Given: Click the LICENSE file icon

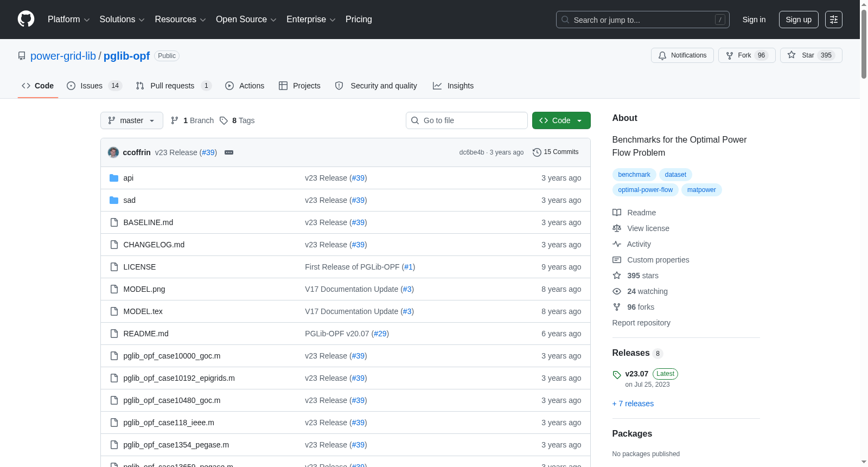Looking at the screenshot, I should [x=114, y=267].
